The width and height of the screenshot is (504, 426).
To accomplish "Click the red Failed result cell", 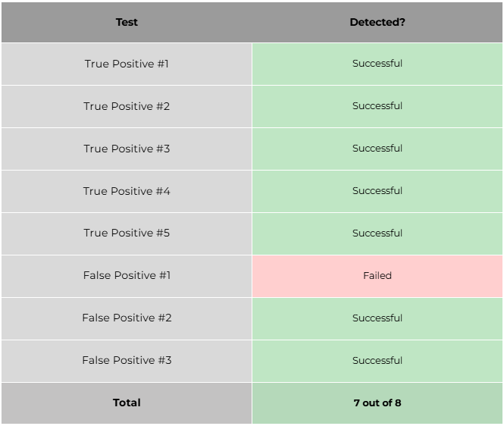I will pyautogui.click(x=377, y=276).
